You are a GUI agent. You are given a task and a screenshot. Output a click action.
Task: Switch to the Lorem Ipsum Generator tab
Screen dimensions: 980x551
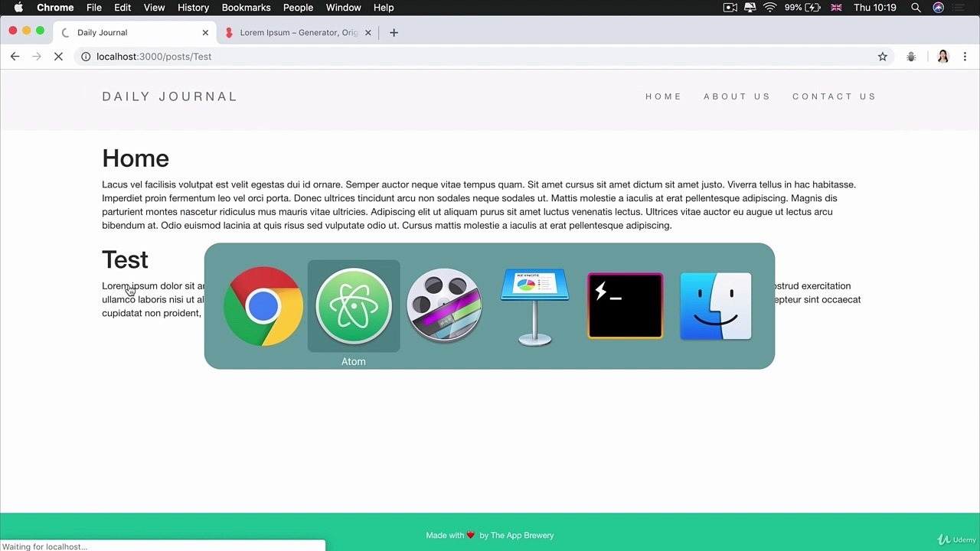tap(299, 33)
